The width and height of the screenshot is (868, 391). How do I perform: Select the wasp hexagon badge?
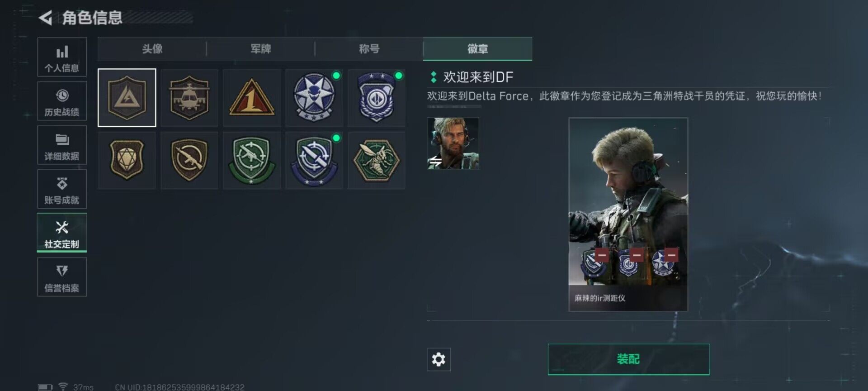(x=377, y=160)
